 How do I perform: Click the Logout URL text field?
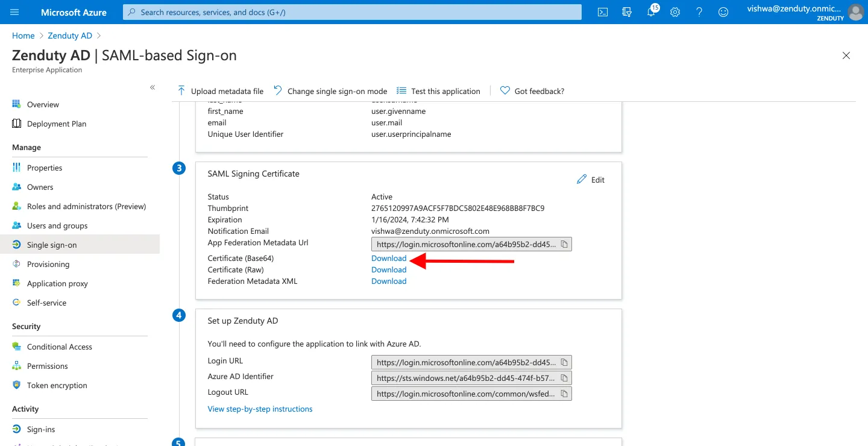[471, 394]
